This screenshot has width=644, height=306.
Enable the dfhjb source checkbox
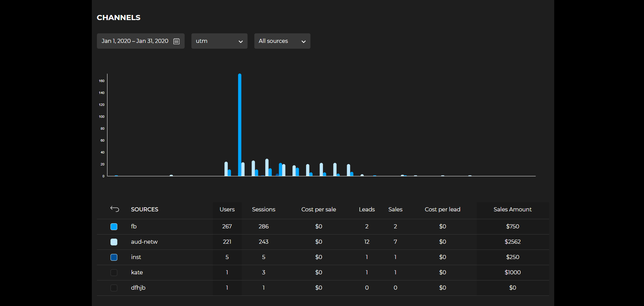(114, 288)
